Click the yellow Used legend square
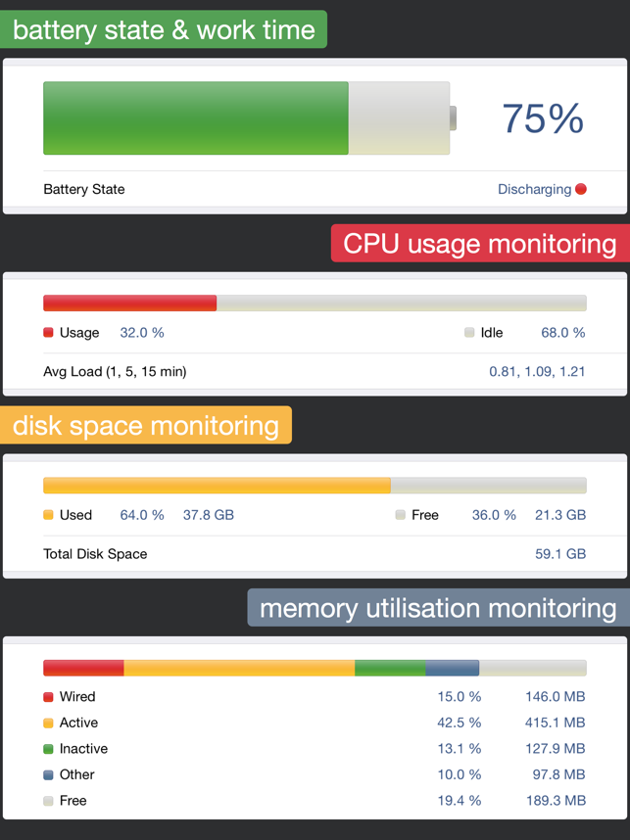630x840 pixels. pos(48,515)
